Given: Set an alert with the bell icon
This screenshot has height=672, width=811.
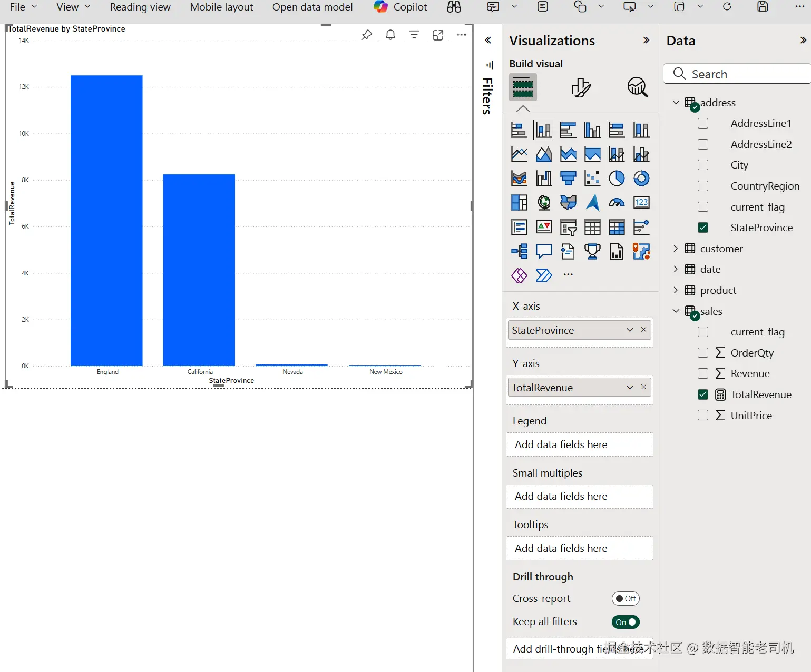Looking at the screenshot, I should (390, 35).
